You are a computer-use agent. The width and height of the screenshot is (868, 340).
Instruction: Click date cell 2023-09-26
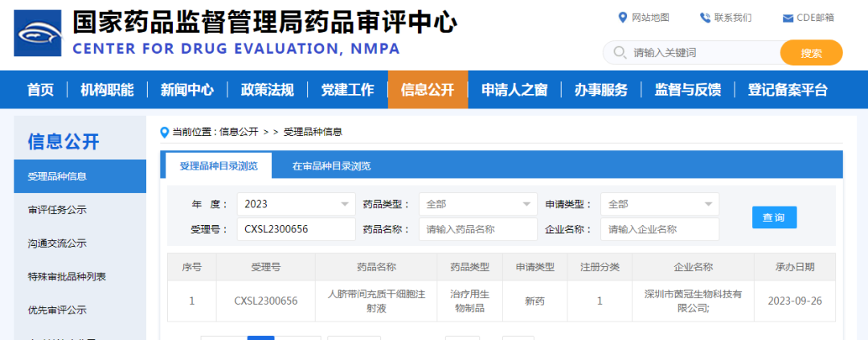pos(795,301)
